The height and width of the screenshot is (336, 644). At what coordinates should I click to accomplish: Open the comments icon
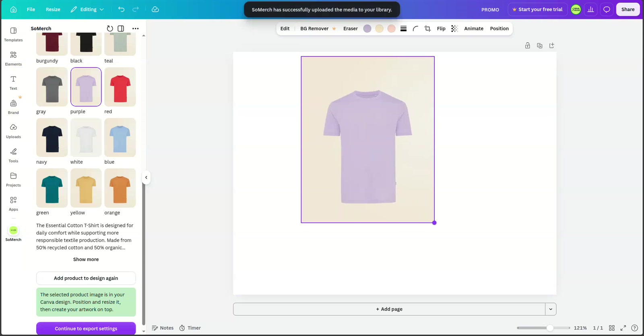point(607,9)
